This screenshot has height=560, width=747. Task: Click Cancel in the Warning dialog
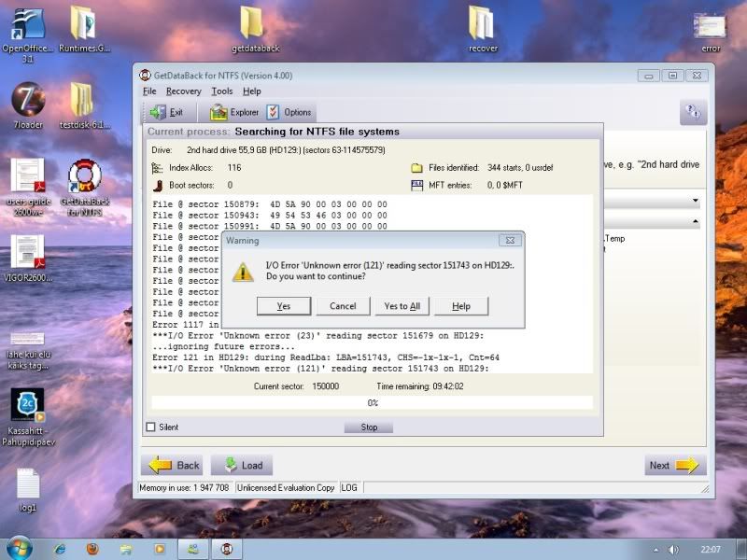click(x=343, y=306)
